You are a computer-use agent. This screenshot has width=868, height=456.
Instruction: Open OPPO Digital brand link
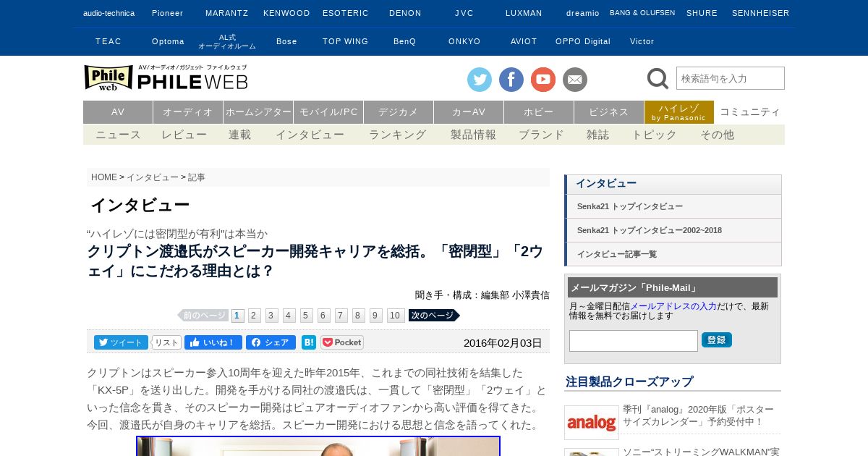(583, 41)
